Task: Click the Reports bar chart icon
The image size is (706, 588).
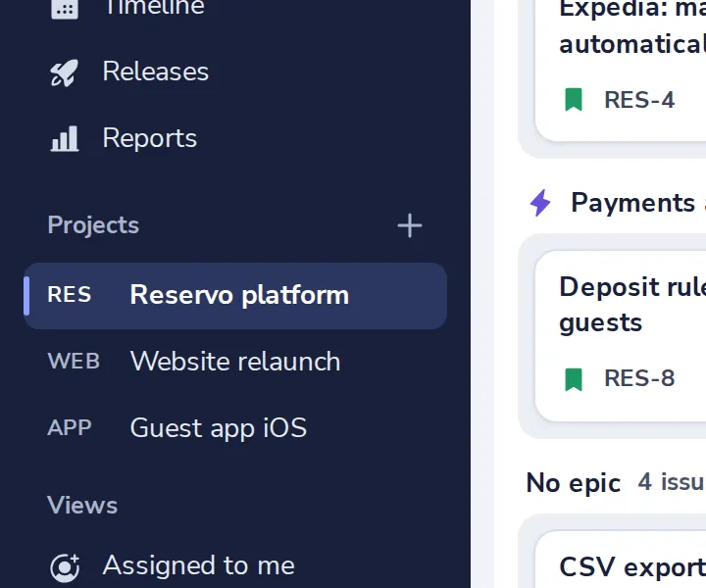Action: tap(65, 138)
